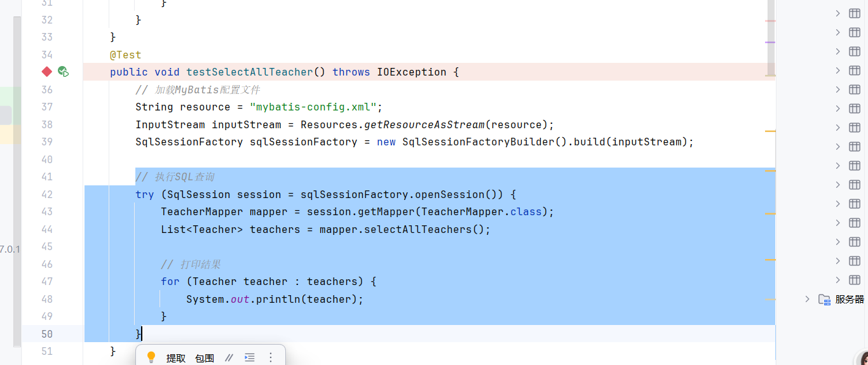Select the 服务器 label in database tree
Image resolution: width=868 pixels, height=365 pixels.
850,299
